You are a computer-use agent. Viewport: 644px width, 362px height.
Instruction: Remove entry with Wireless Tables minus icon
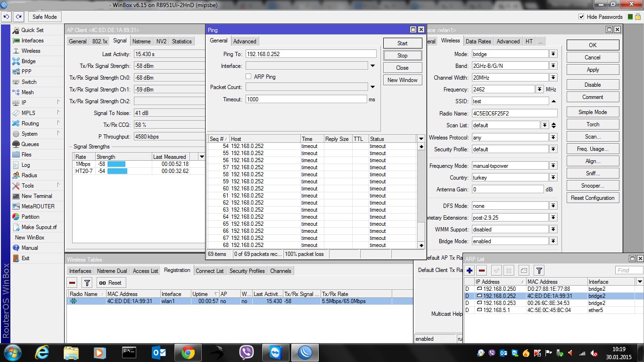[72, 283]
